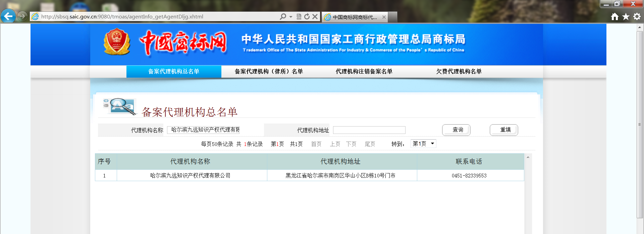Click the stop loading X icon
The image size is (644, 234).
315,17
